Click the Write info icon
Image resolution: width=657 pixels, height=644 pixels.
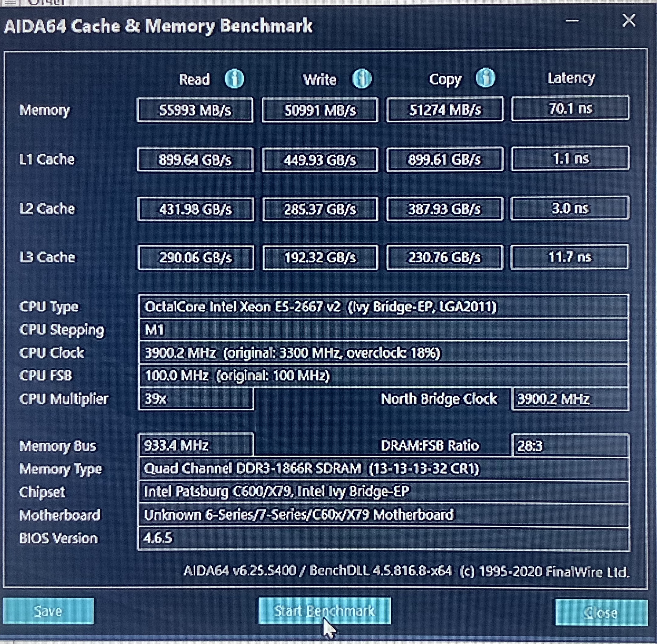[362, 79]
